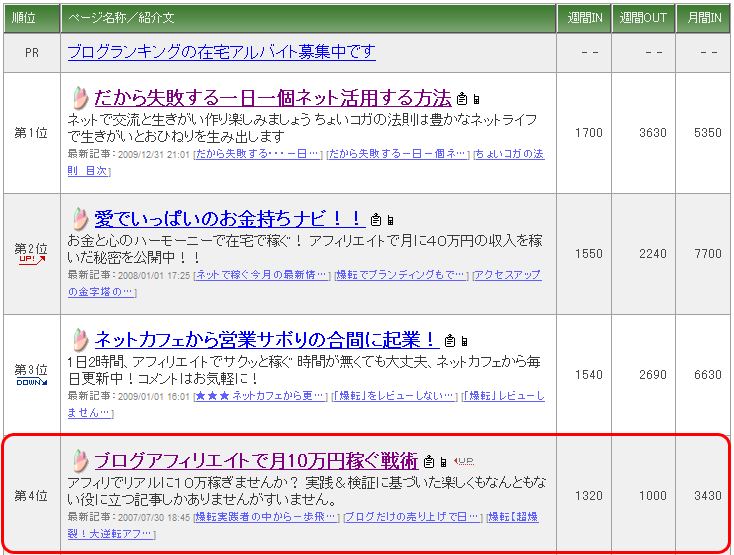Open blog title 愛でいっぱいのお金持ちナビ！！
This screenshot has width=734, height=555.
[229, 219]
